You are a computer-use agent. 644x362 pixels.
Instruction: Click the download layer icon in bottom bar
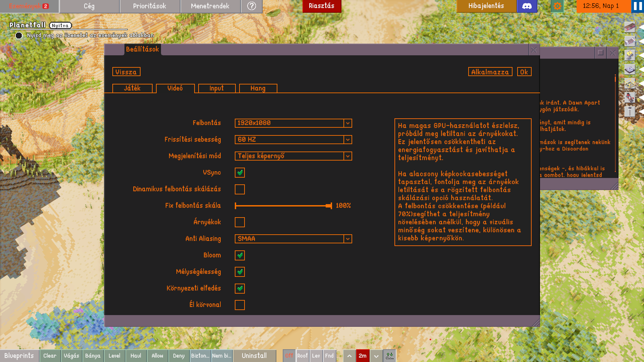(x=389, y=356)
